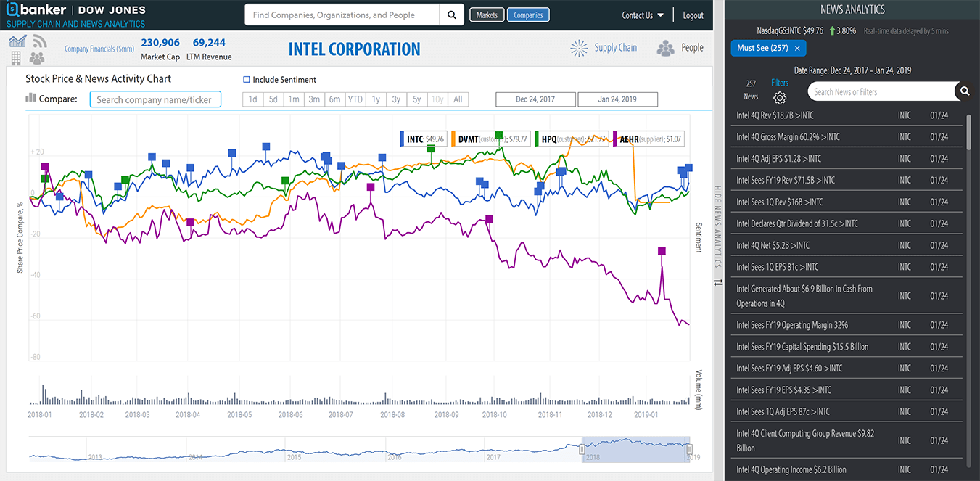The width and height of the screenshot is (980, 481).
Task: Switch to the Markets tab
Action: (x=487, y=15)
